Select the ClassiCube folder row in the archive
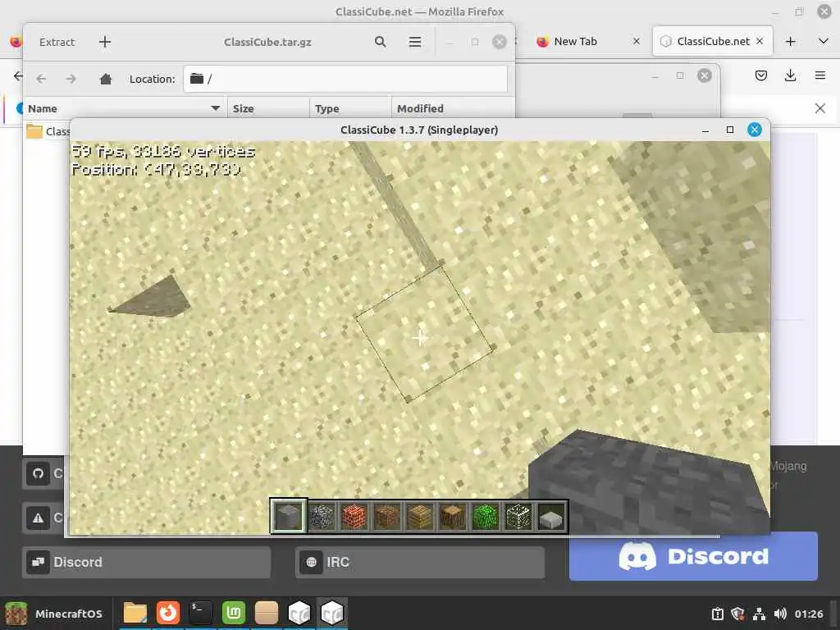The width and height of the screenshot is (840, 630). click(48, 131)
